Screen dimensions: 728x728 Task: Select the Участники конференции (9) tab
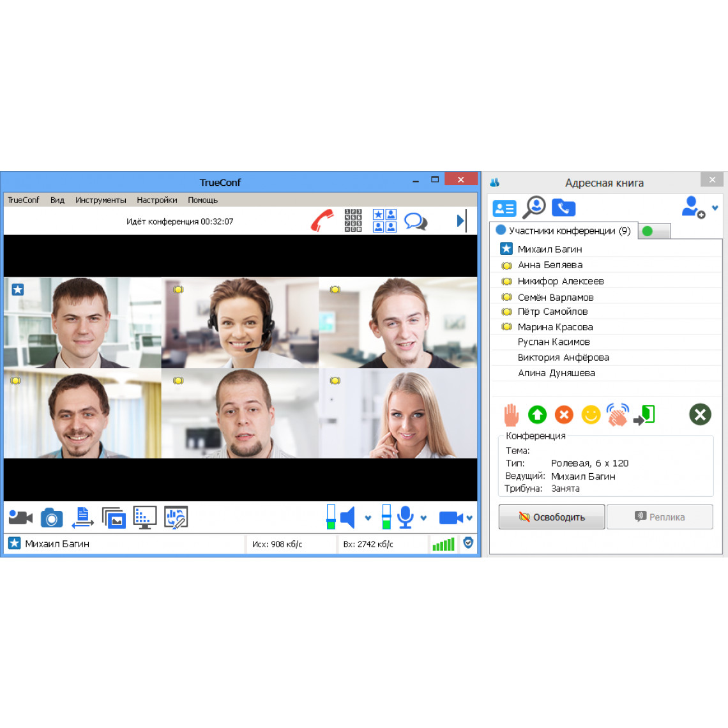(564, 231)
